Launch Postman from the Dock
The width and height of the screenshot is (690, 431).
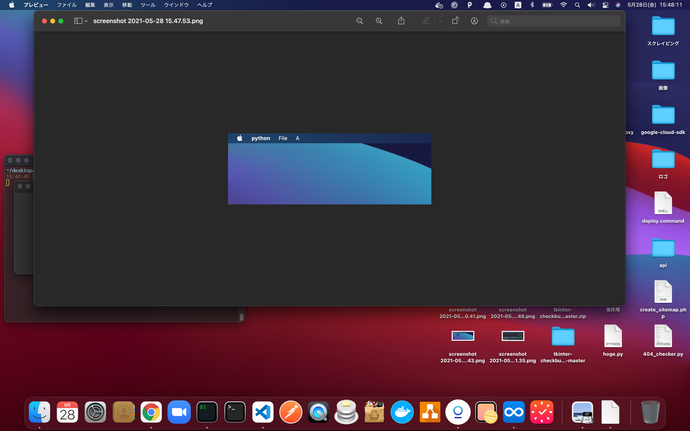290,412
